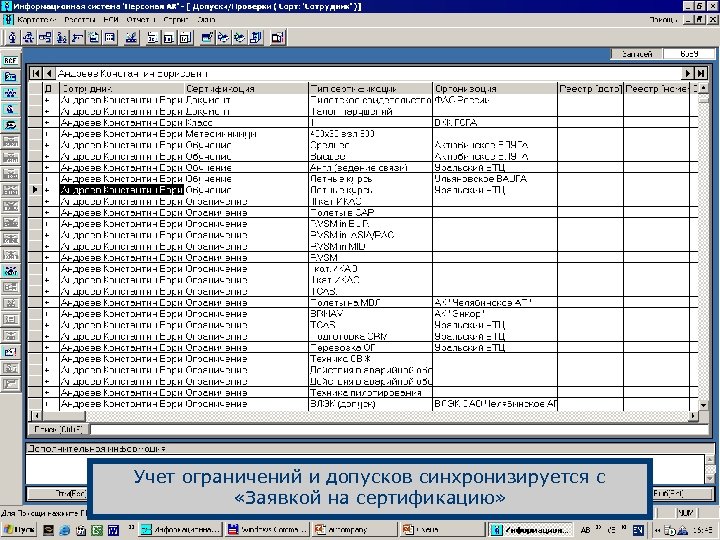Click the Сертификация column header
The image size is (720, 540).
pyautogui.click(x=247, y=88)
